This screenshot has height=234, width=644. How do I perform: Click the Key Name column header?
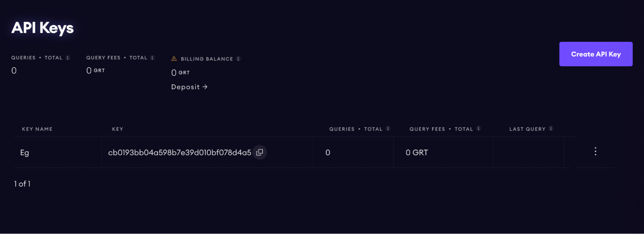click(37, 129)
